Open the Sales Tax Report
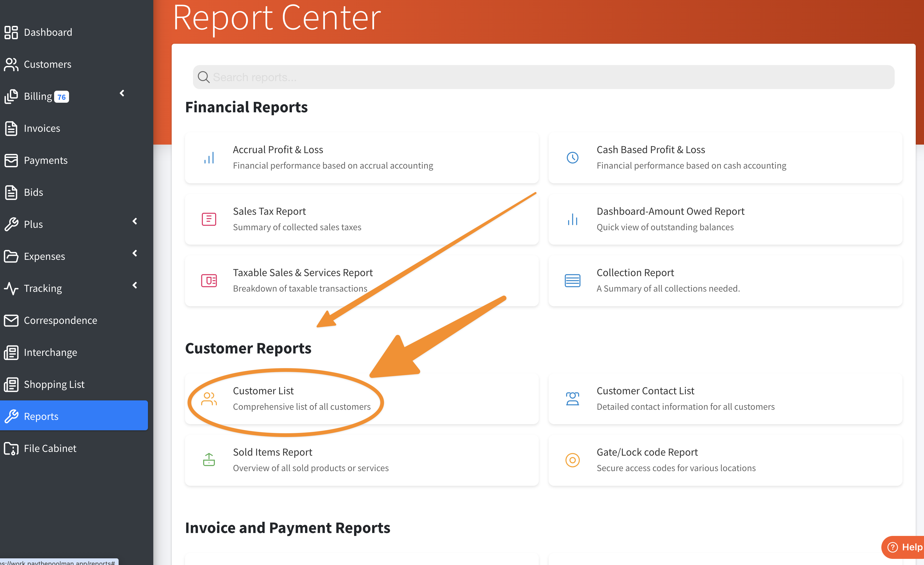The height and width of the screenshot is (565, 924). [x=269, y=211]
